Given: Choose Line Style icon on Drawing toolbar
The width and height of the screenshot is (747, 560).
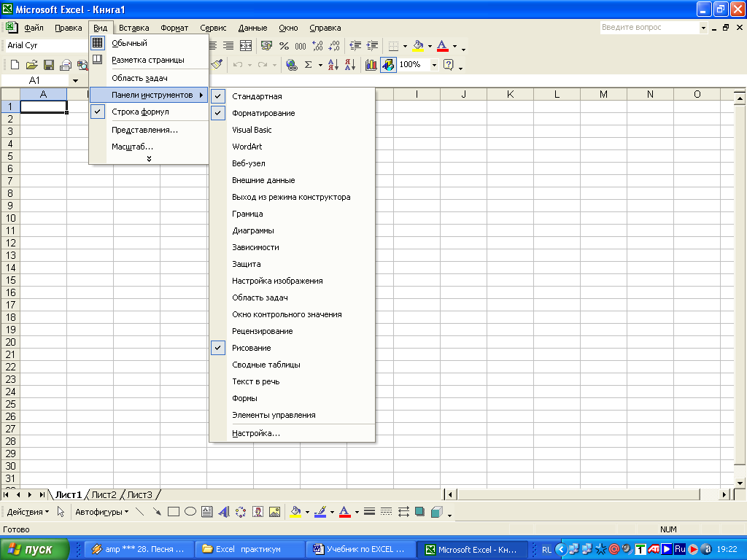Looking at the screenshot, I should click(x=369, y=512).
